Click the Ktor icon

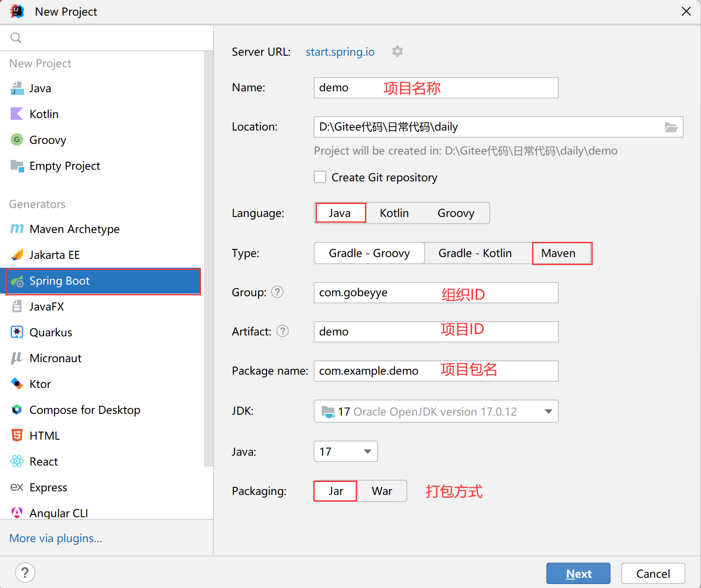[17, 384]
